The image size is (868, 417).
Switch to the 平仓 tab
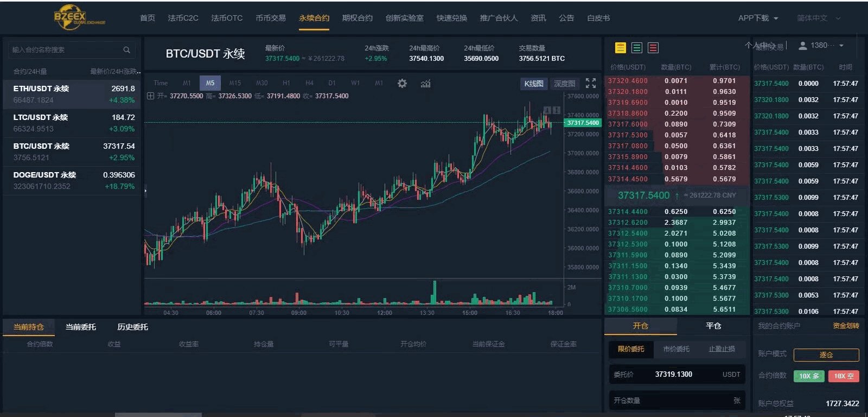tap(713, 326)
